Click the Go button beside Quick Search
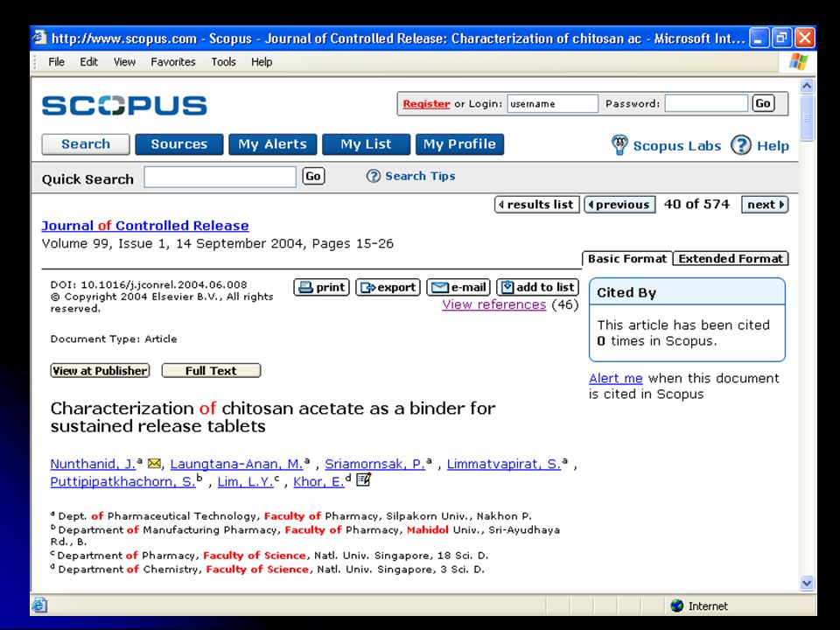840x630 pixels. point(313,176)
